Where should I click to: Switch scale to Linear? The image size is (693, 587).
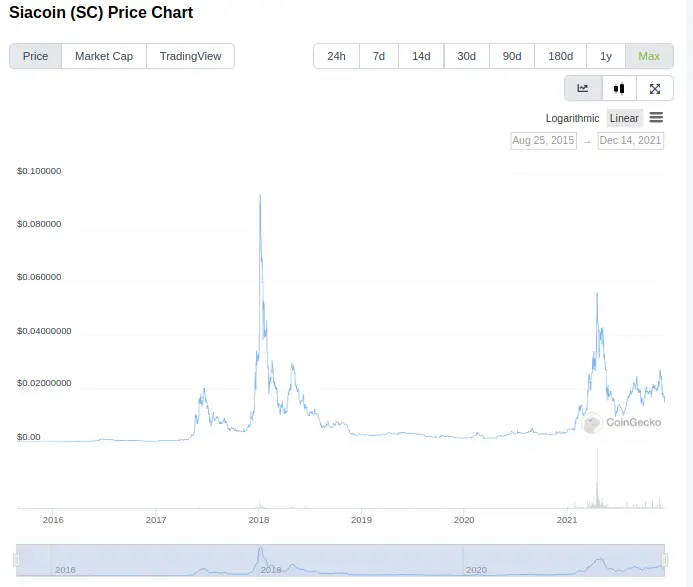(624, 118)
